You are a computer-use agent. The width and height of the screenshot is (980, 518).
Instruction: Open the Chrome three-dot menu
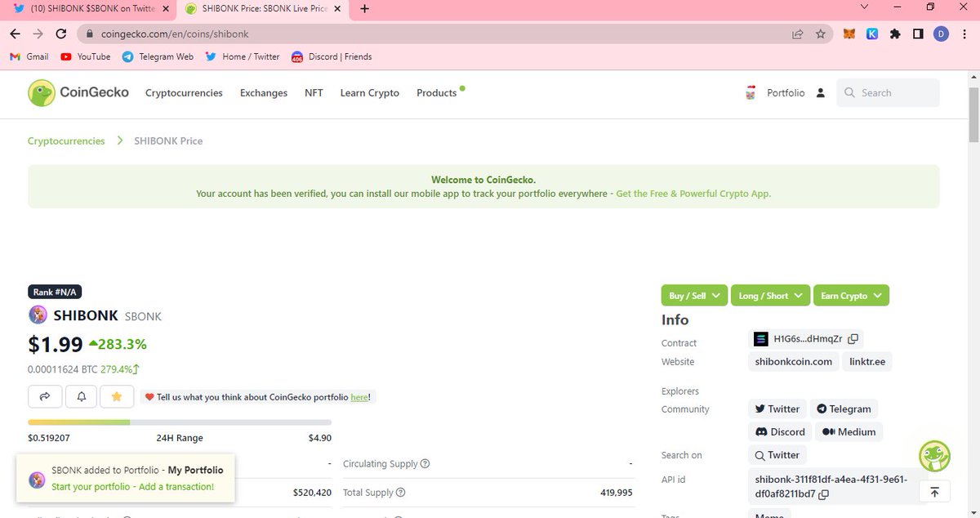[964, 34]
